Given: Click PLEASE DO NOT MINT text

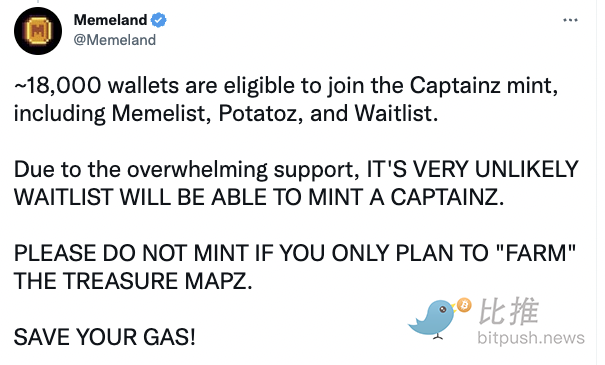Looking at the screenshot, I should 131,253.
